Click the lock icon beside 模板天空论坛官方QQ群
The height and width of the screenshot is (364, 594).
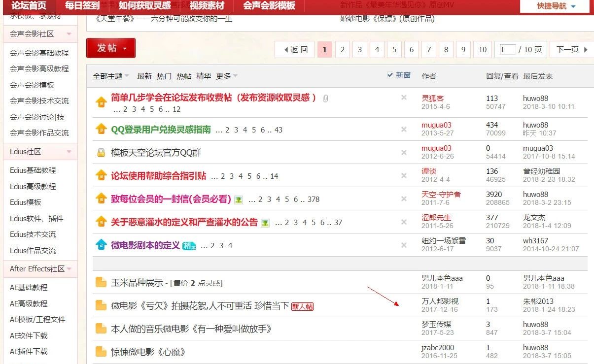tap(102, 152)
